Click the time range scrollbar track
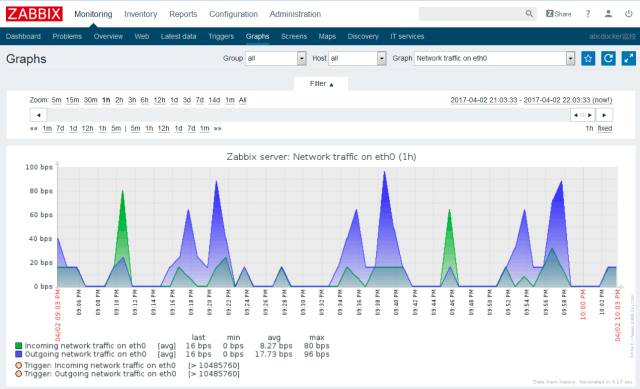Viewport: 640px width, 389px height. 308,115
